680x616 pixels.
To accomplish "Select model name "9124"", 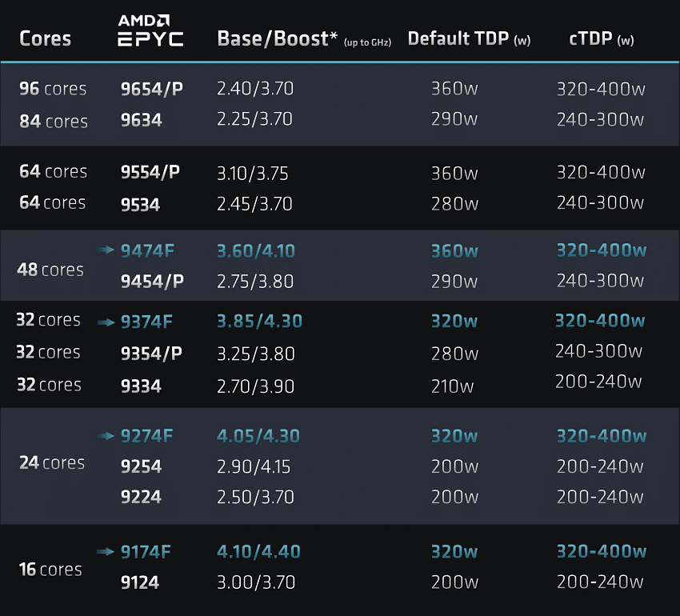I will coord(140,582).
